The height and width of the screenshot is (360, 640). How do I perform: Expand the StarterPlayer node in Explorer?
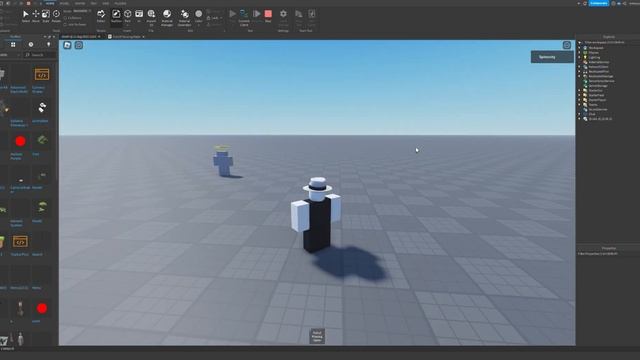pyautogui.click(x=579, y=100)
